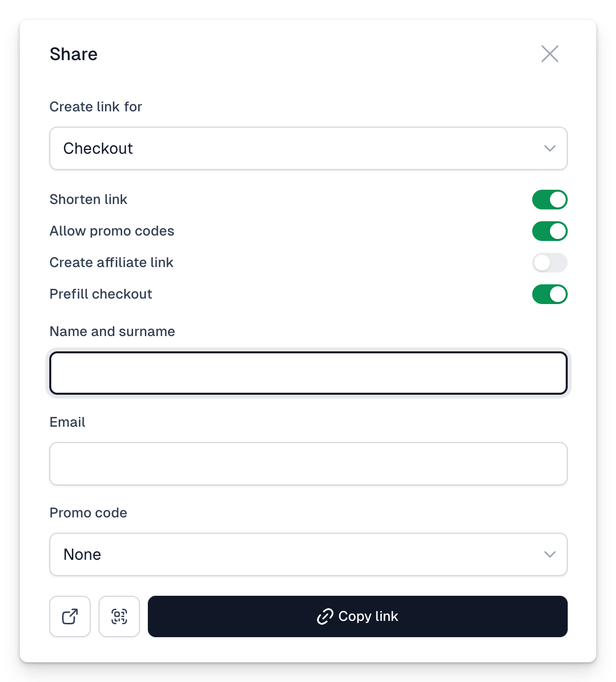Click the Prefill checkout label text
The height and width of the screenshot is (682, 616).
[x=101, y=294]
